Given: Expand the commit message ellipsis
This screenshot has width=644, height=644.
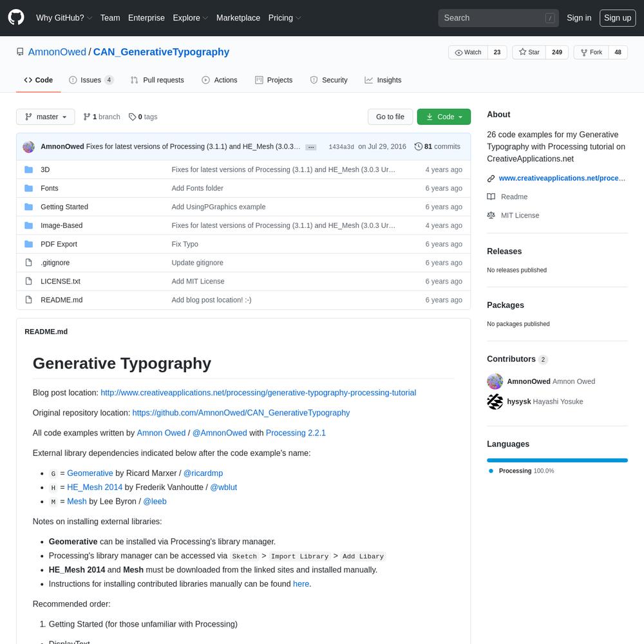Looking at the screenshot, I should pyautogui.click(x=311, y=147).
